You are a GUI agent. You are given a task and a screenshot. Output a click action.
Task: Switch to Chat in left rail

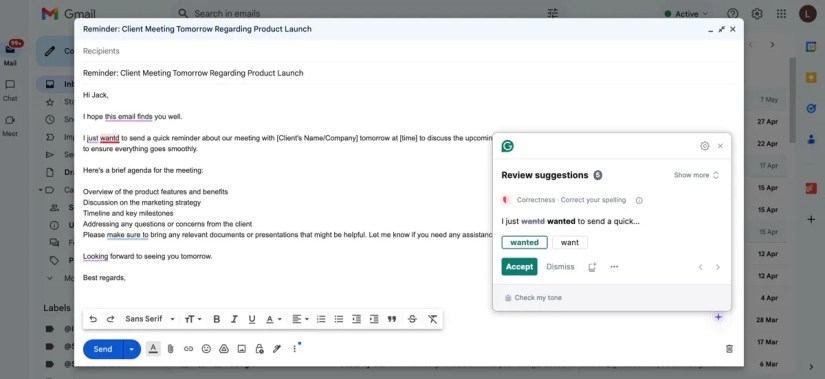coord(10,90)
